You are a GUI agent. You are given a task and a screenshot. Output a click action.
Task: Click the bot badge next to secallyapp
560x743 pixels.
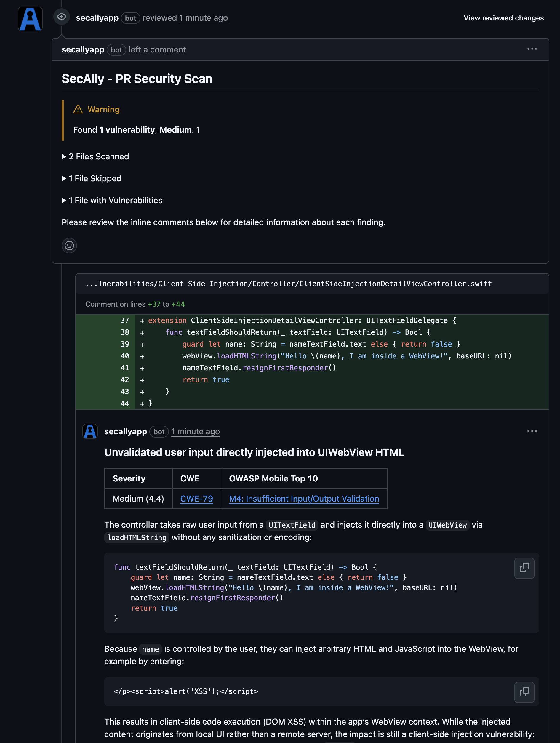130,18
